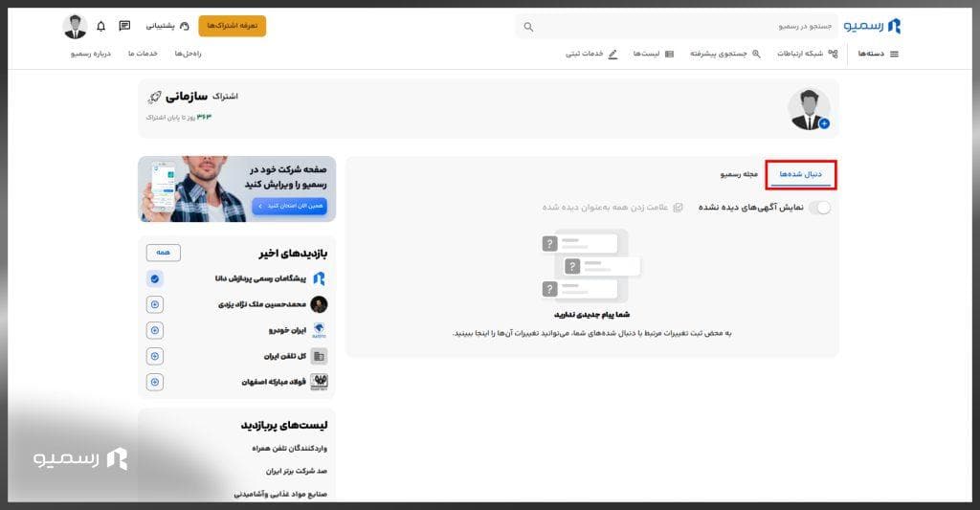Click the profile photo add badge

click(824, 123)
